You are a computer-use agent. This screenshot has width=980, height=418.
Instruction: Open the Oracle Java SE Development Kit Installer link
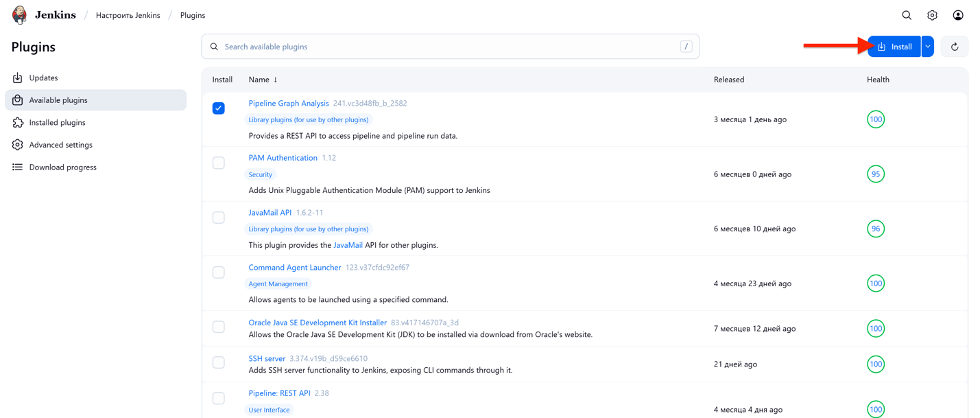pyautogui.click(x=317, y=323)
